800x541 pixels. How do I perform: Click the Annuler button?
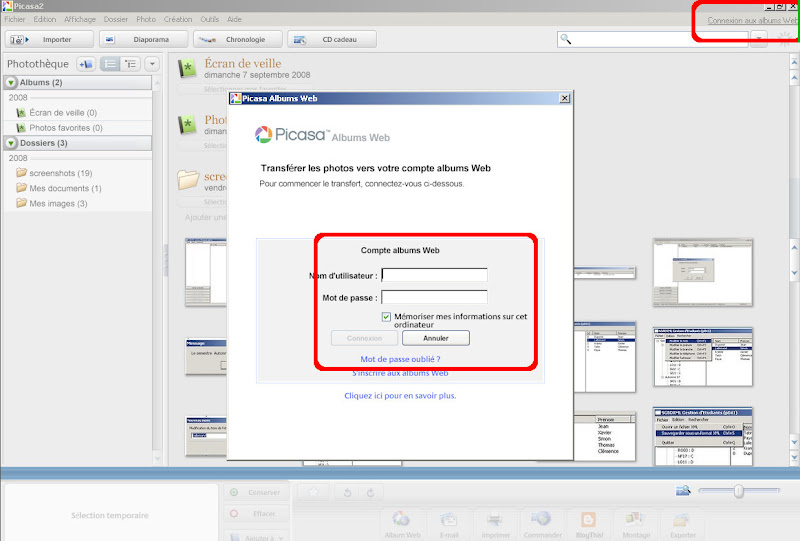pos(436,338)
